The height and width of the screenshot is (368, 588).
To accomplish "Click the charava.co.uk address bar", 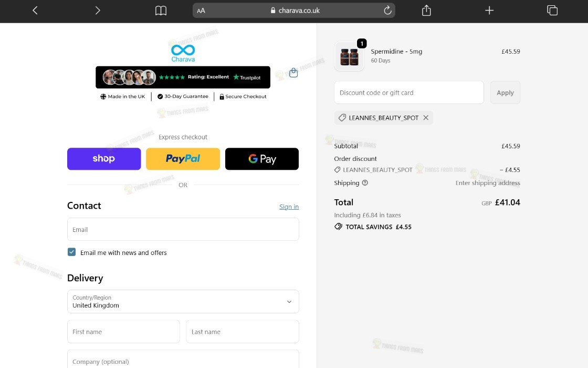I will click(294, 11).
